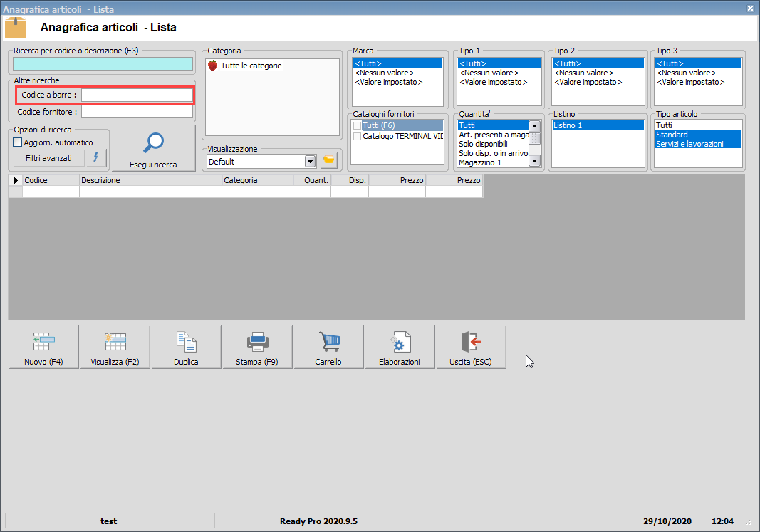Screen dimensions: 760x532
Task: Select <Tutti> in the Tipo 2 list
Action: coord(598,63)
